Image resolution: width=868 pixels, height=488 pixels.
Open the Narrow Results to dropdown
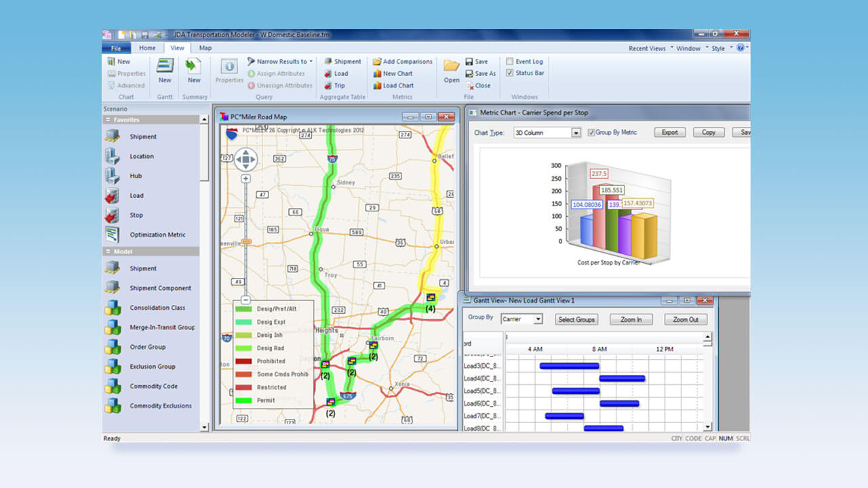pos(280,61)
